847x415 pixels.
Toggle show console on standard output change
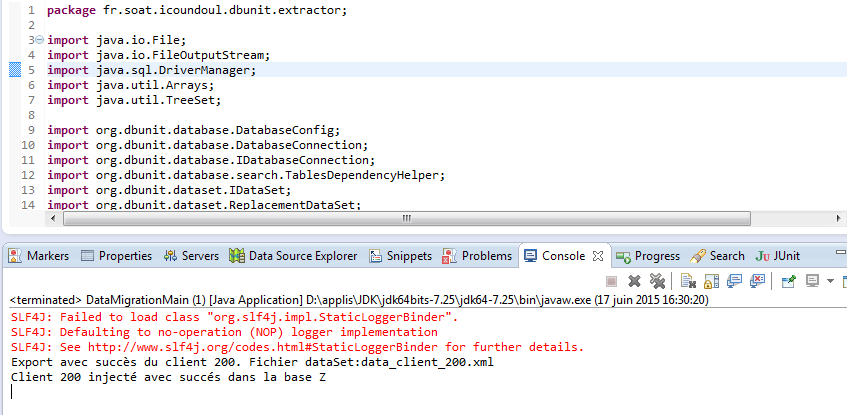click(735, 281)
